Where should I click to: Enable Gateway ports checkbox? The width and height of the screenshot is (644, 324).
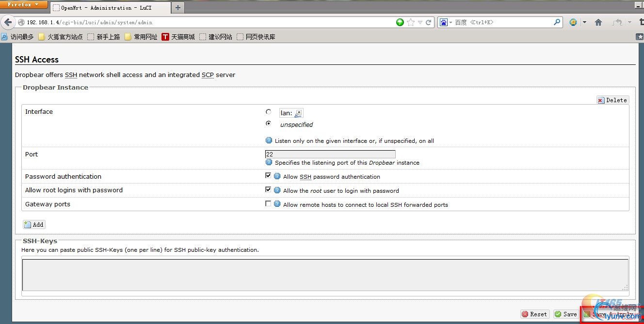click(268, 204)
